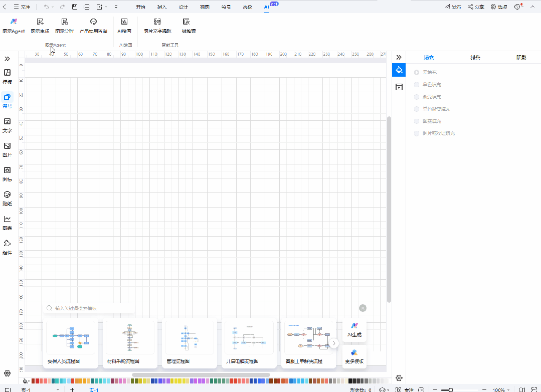Switch to the 设计 ribbon tab
541x392 pixels.
point(183,7)
